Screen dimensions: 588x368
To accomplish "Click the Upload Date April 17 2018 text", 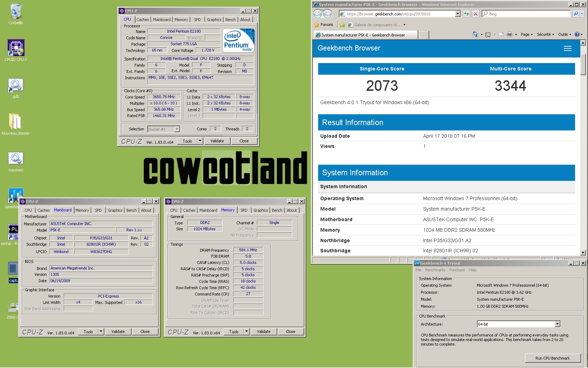I will coord(449,136).
